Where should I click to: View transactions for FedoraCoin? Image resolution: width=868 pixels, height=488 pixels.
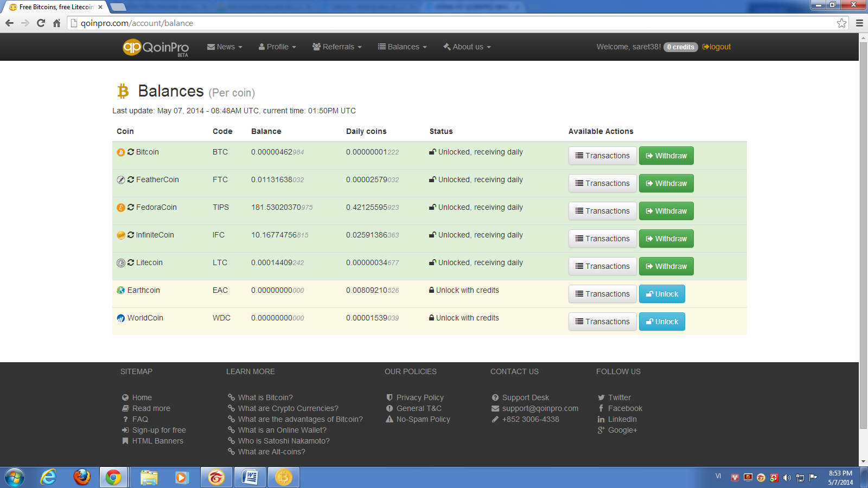point(602,211)
